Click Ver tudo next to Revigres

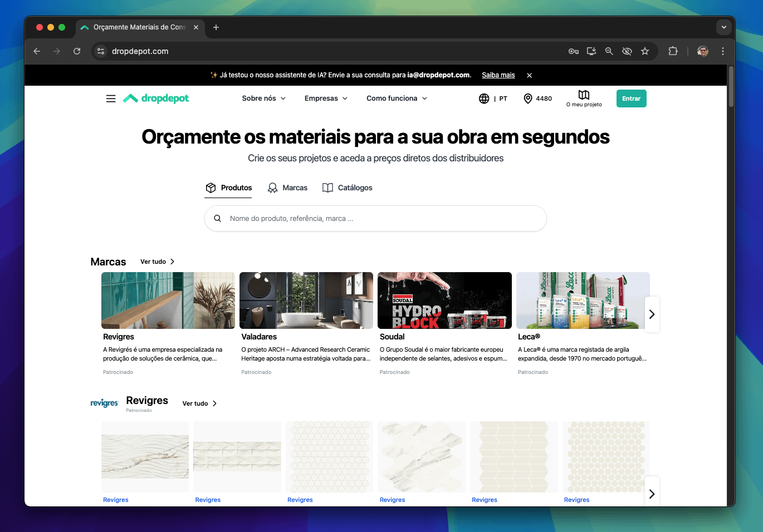(200, 403)
